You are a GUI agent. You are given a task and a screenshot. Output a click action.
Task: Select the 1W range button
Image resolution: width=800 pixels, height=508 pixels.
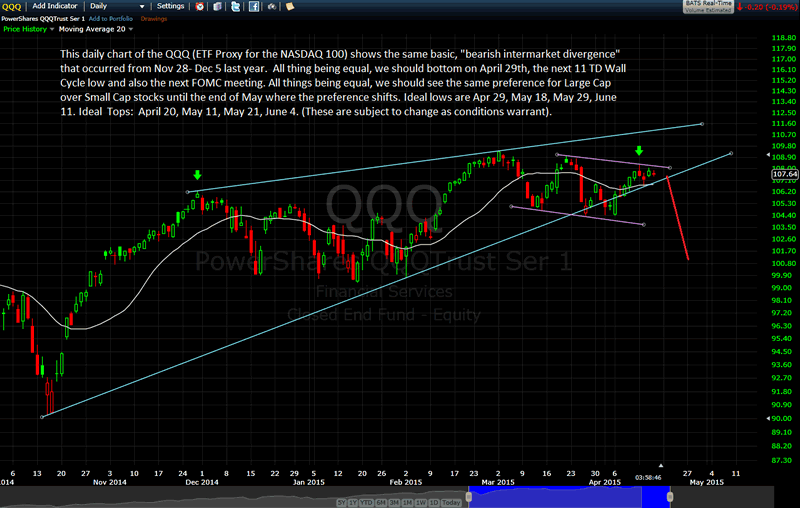click(420, 503)
